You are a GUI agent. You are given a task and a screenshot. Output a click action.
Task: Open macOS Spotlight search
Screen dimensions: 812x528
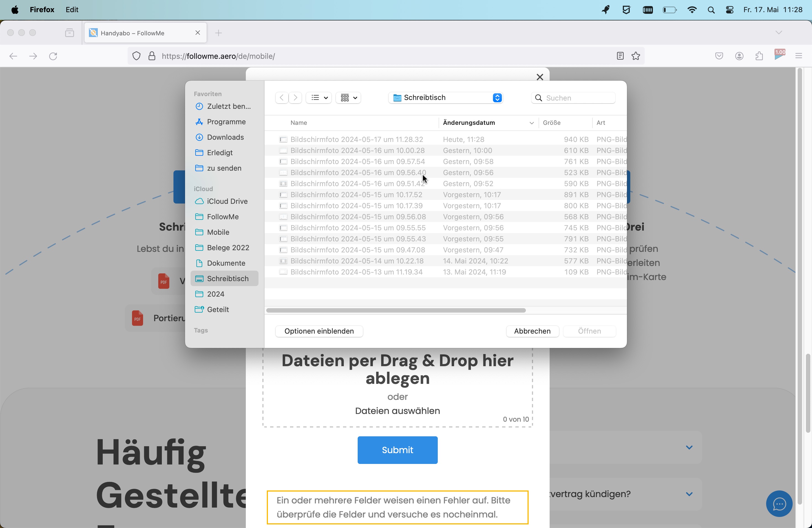pos(711,10)
